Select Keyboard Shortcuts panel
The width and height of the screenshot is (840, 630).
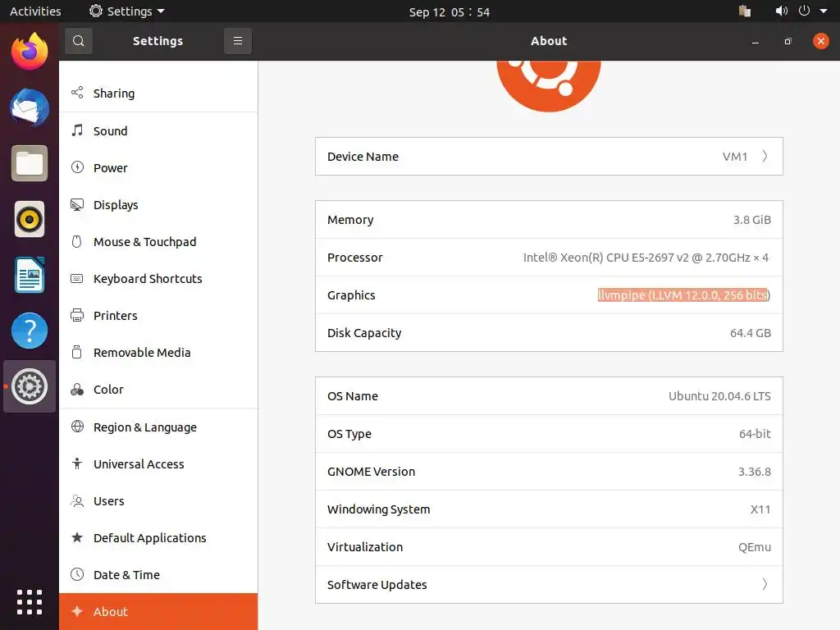click(x=158, y=279)
